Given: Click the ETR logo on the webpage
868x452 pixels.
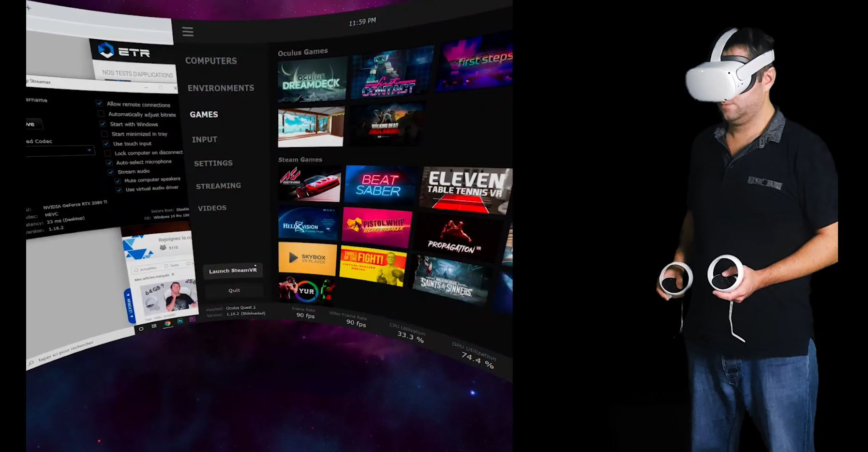Looking at the screenshot, I should tap(124, 51).
